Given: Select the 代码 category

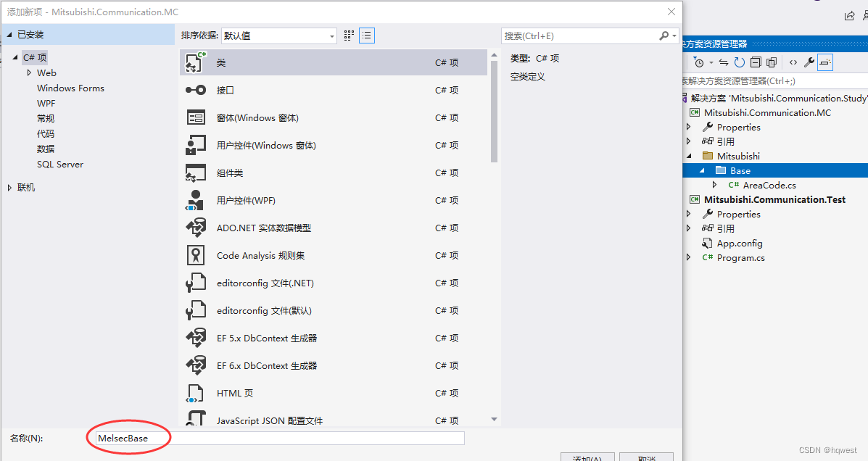Looking at the screenshot, I should (x=46, y=133).
